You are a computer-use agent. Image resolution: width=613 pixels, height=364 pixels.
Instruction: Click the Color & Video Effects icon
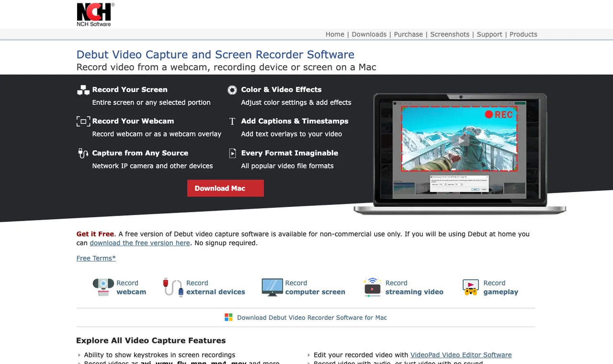[232, 90]
